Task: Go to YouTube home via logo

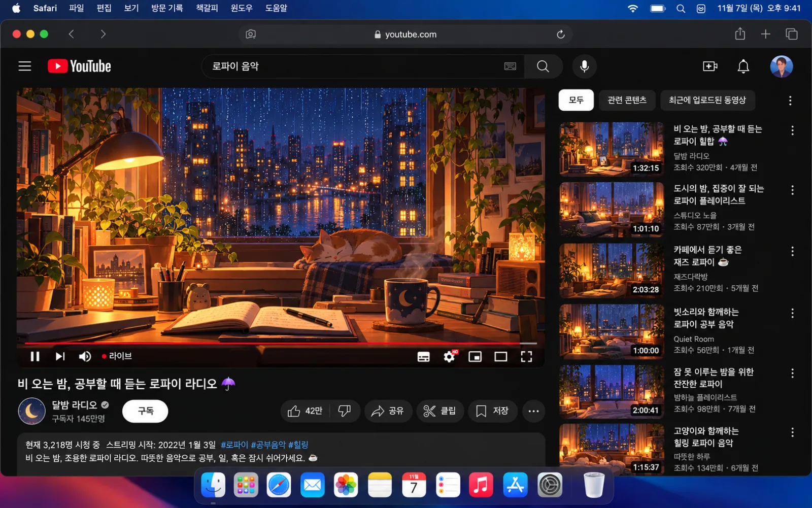Action: pos(79,66)
